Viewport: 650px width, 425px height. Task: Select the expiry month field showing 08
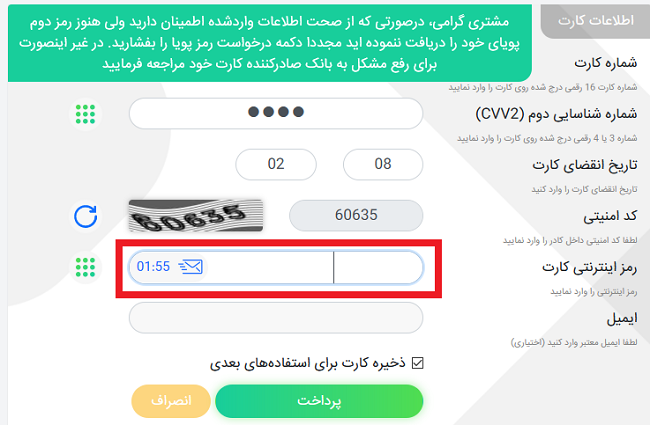[383, 165]
